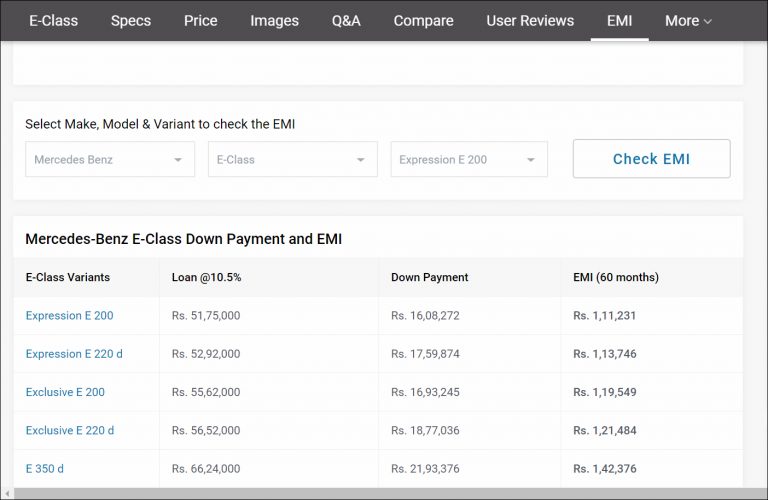Open the Q&A tab
The width and height of the screenshot is (768, 500).
click(346, 21)
